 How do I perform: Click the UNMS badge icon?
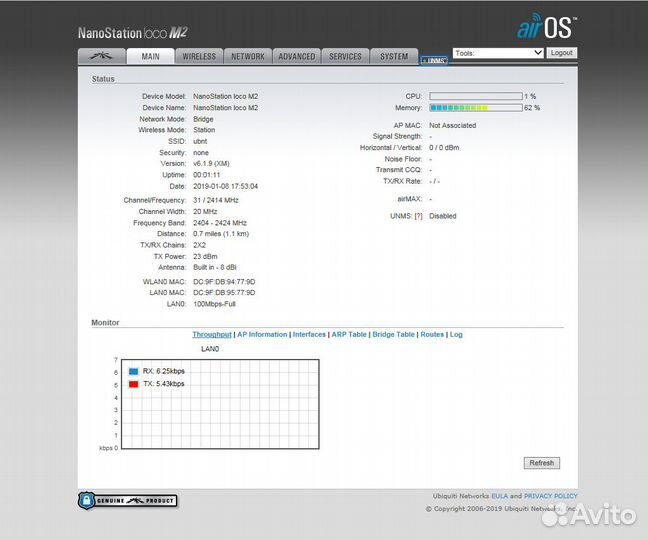click(x=435, y=60)
